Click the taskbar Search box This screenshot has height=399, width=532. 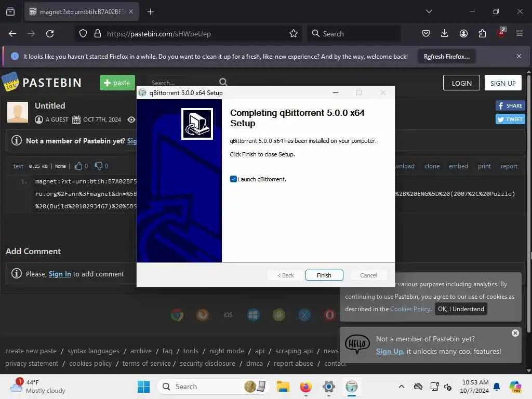(213, 387)
